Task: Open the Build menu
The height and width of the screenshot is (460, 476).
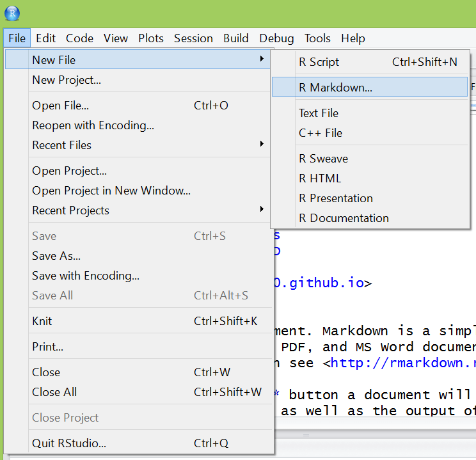Action: 236,38
